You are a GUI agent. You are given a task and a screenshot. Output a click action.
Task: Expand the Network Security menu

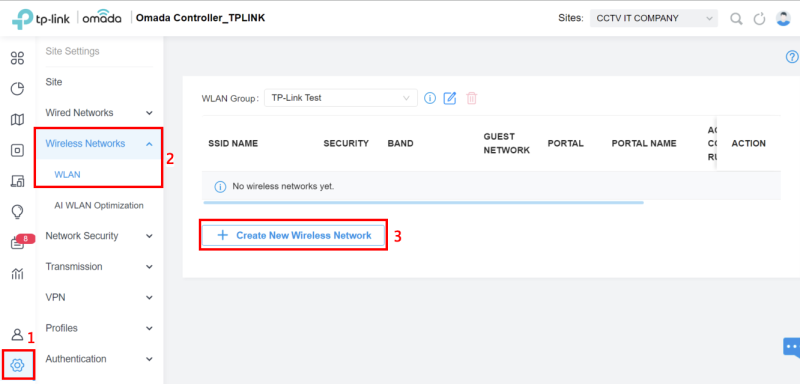[x=99, y=236]
